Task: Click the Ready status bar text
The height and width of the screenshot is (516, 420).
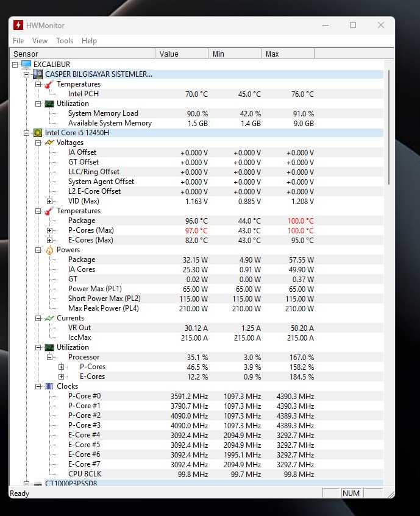Action: tap(20, 493)
